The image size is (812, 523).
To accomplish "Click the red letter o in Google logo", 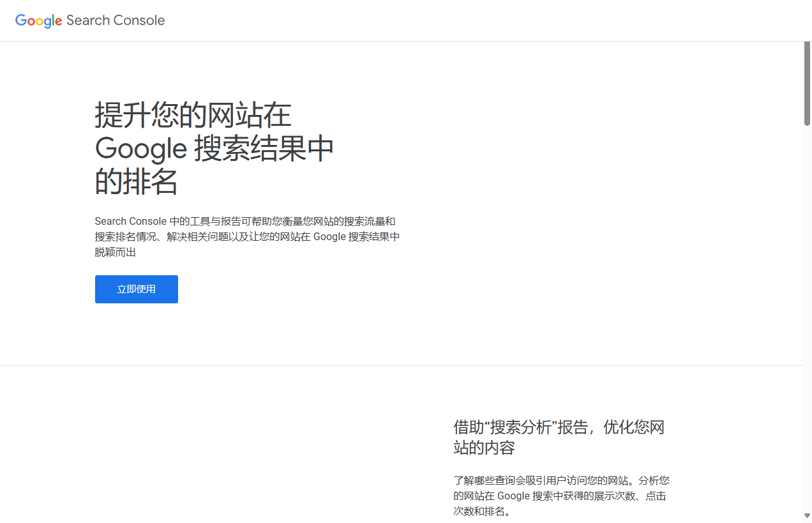I will click(x=33, y=21).
